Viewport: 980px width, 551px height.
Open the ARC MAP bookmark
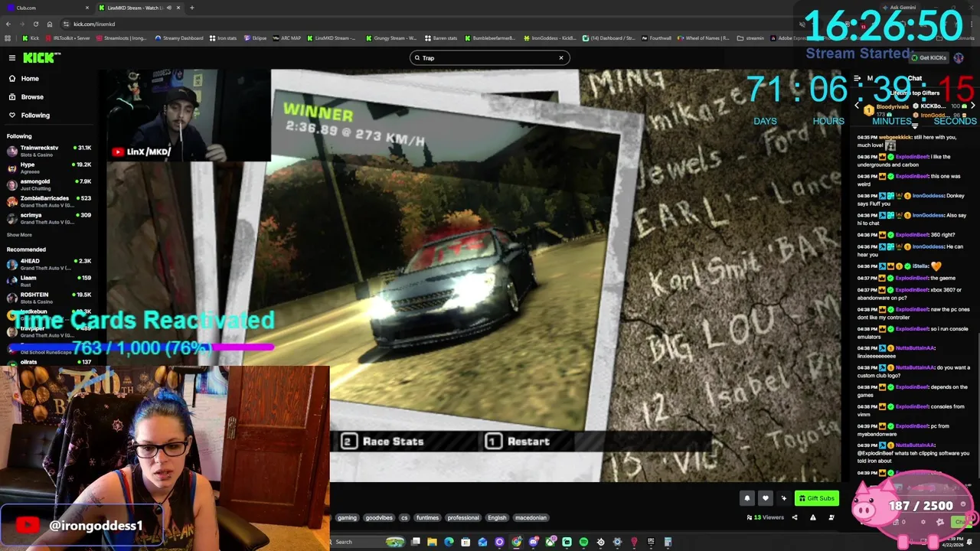(x=287, y=37)
